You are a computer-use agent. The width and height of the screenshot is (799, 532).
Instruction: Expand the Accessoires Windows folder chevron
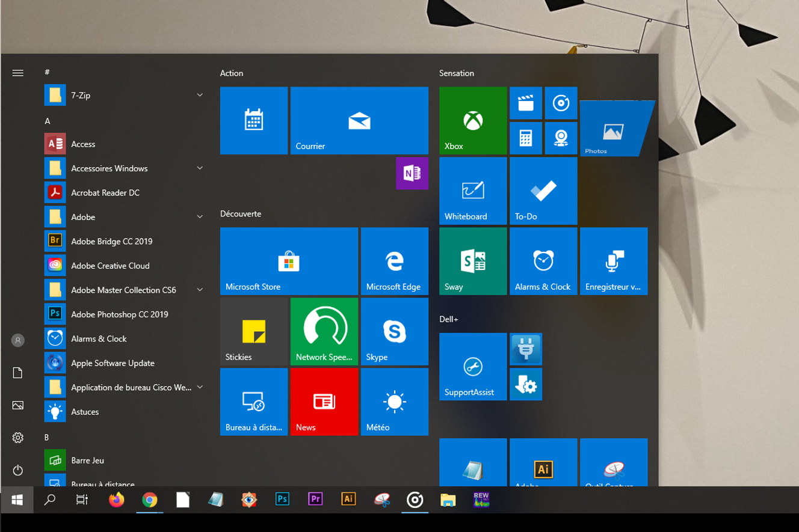200,168
